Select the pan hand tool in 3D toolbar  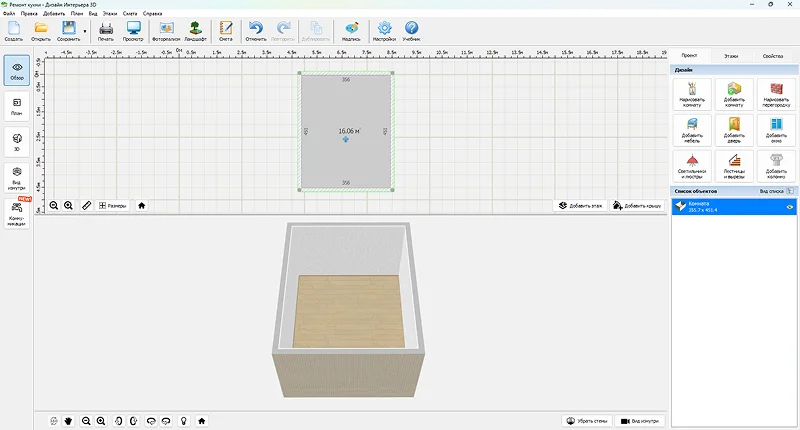coord(68,421)
